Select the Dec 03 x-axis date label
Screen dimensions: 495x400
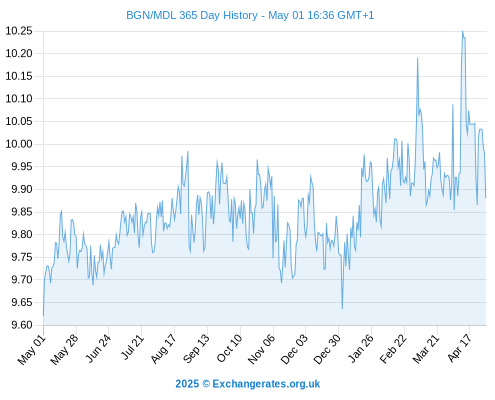tap(294, 349)
